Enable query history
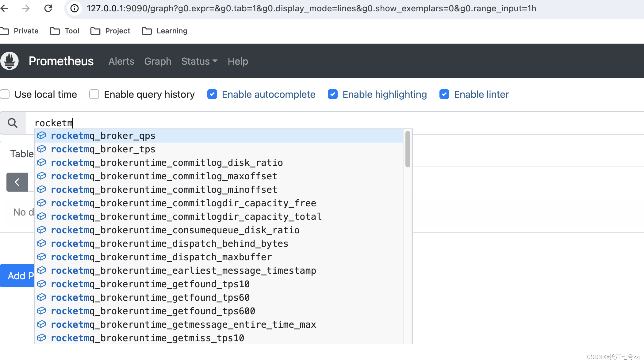 coord(94,94)
